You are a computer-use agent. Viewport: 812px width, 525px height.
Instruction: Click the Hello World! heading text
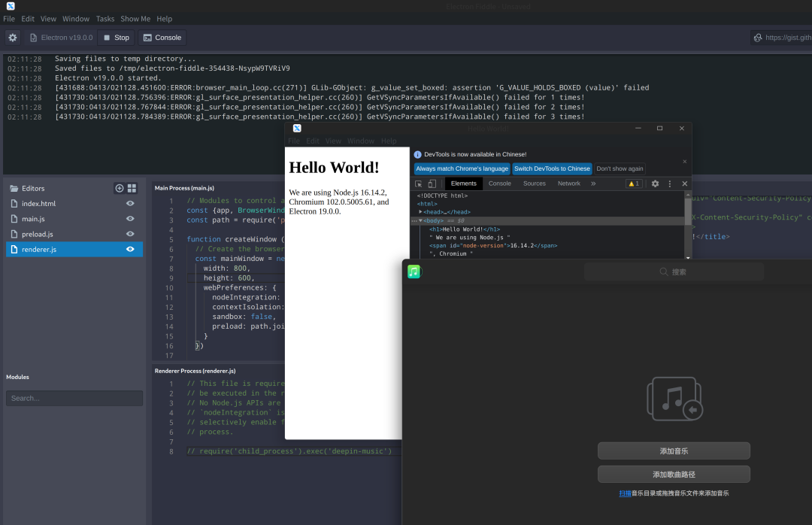(334, 168)
